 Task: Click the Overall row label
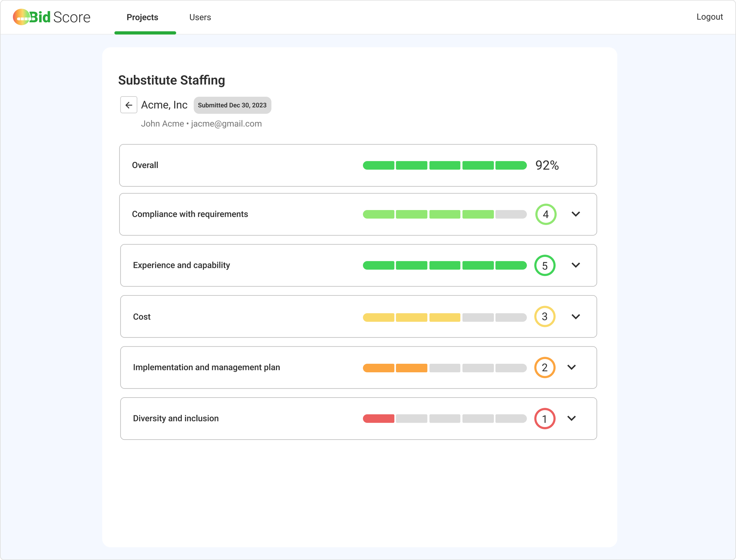[145, 165]
